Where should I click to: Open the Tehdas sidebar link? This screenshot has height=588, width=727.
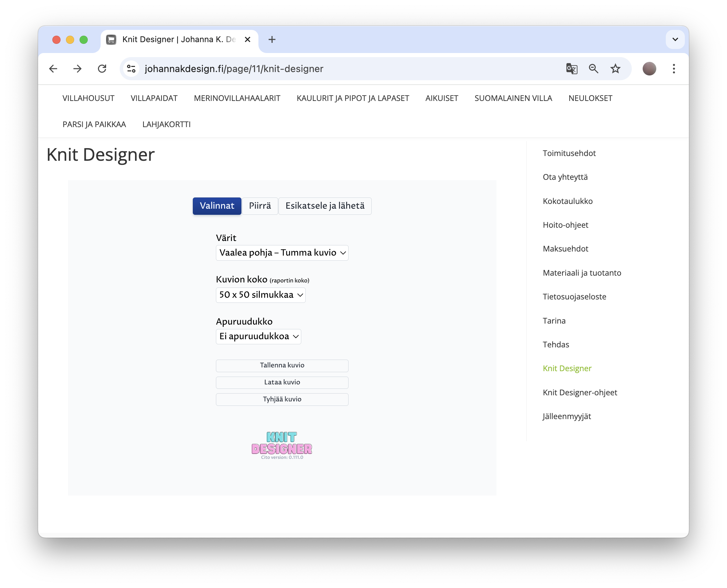coord(556,345)
